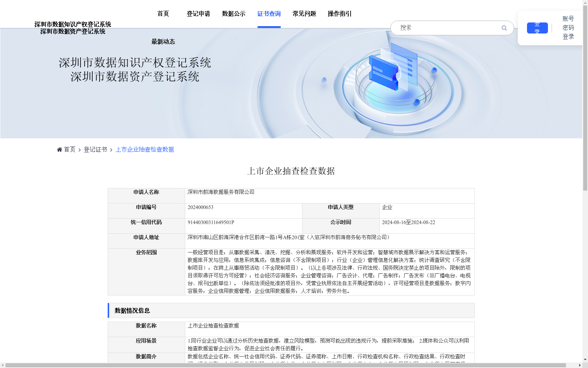The image size is (588, 368).
Task: Click data name value 上市企业抽查检查数据 in table
Action: (x=213, y=326)
